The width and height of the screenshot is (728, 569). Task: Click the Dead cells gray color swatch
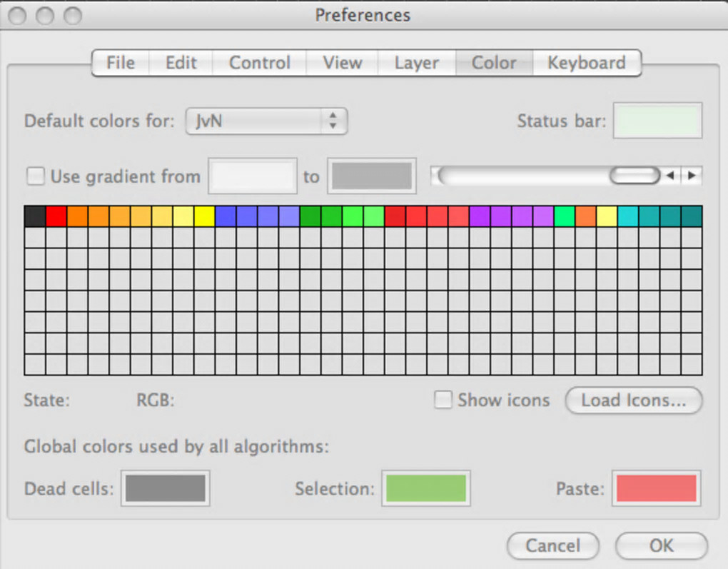[x=166, y=488]
